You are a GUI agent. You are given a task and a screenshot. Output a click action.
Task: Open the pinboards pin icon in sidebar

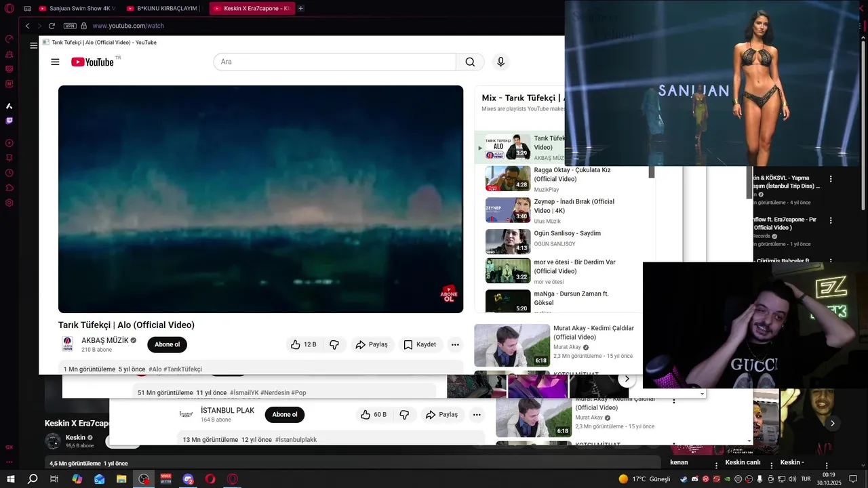click(x=9, y=158)
